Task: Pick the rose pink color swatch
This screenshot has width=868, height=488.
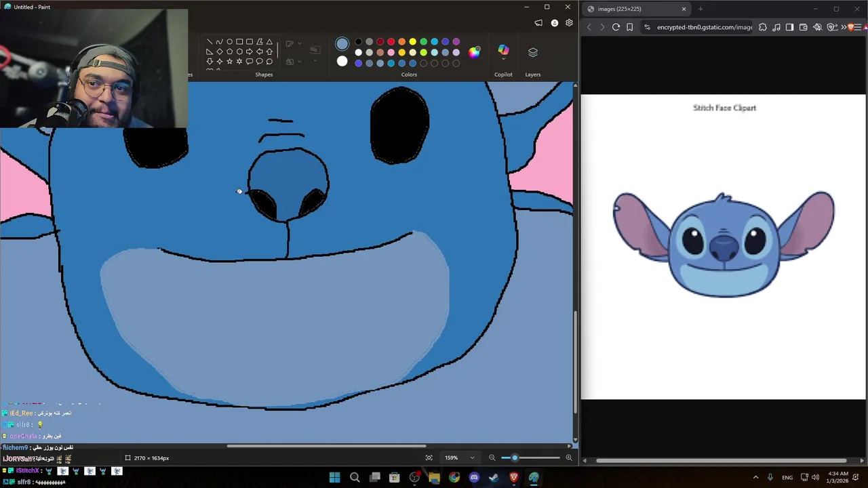Action: [391, 52]
